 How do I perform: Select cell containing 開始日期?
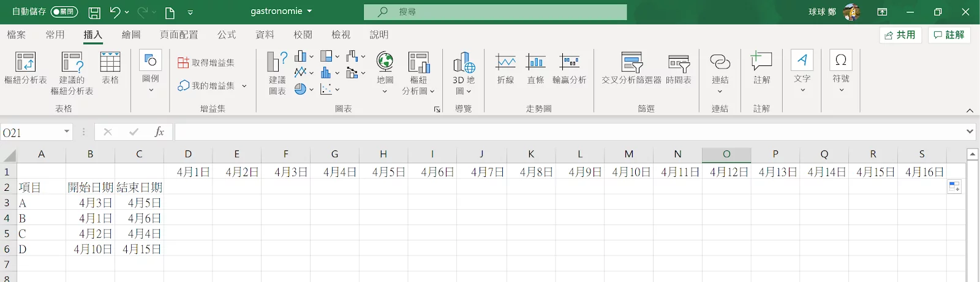(90, 187)
